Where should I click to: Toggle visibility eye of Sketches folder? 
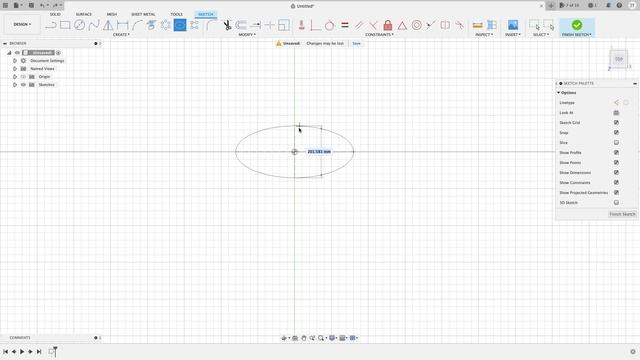pos(23,85)
